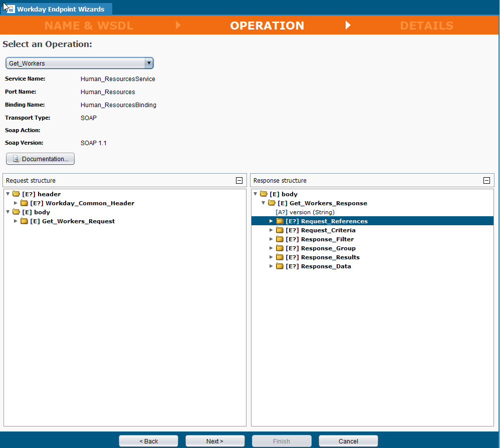Expand the Response_Group tree node
This screenshot has height=448, width=500.
[272, 248]
